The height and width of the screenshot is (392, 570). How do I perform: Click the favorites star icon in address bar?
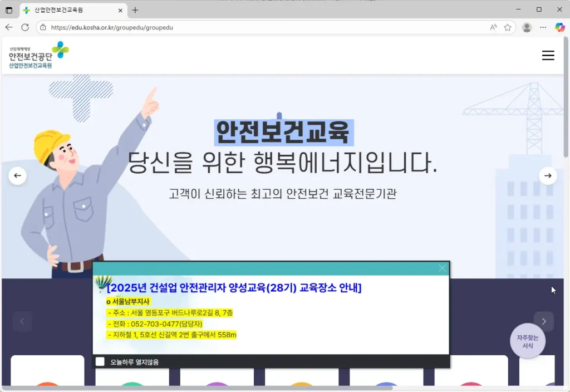[x=508, y=27]
